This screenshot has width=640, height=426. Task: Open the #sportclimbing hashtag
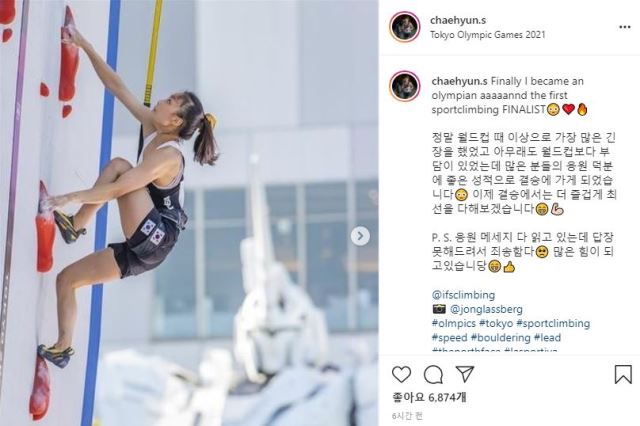tap(553, 323)
